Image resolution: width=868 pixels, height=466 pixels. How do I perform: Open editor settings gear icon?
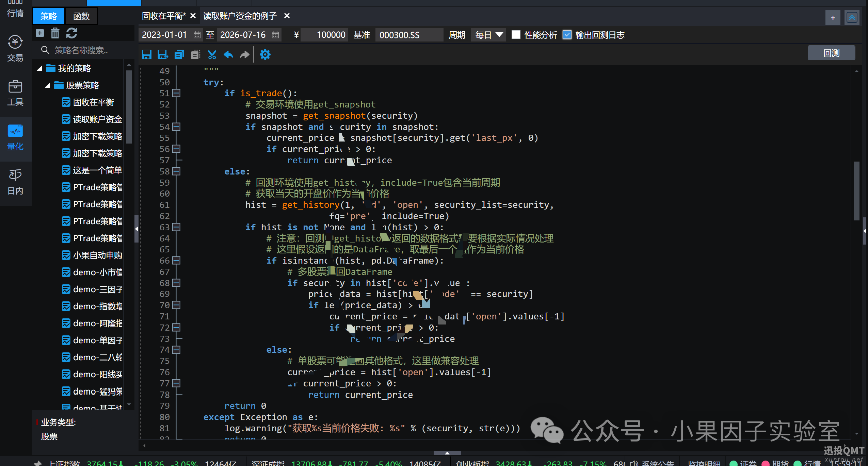click(265, 54)
